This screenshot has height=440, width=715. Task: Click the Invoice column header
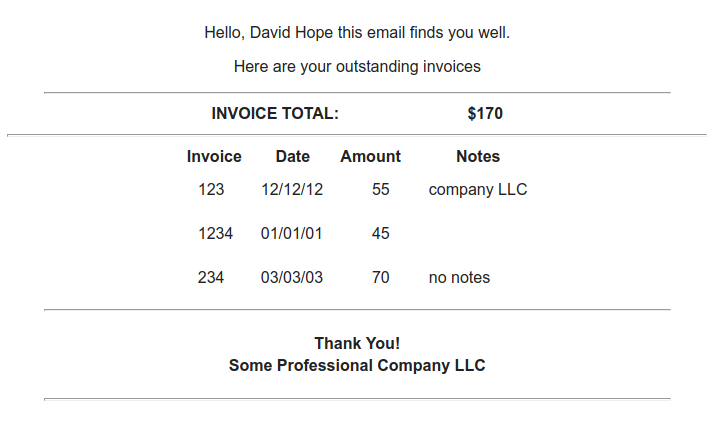tap(214, 156)
